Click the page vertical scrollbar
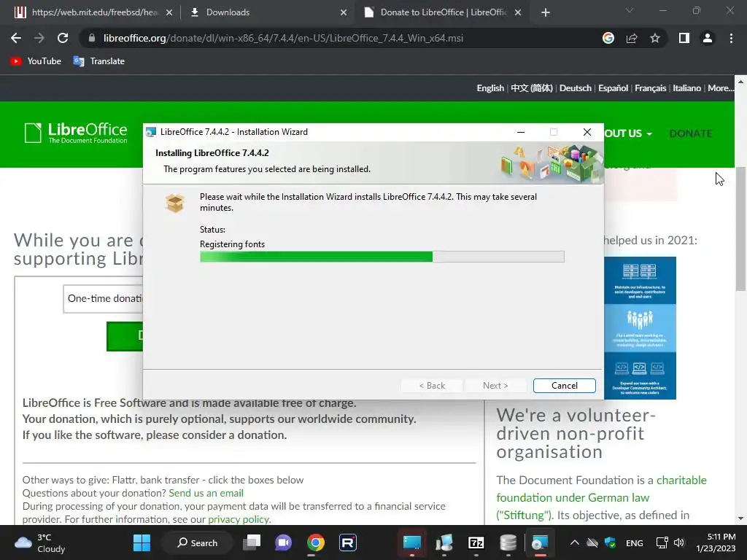Screen dimensions: 747x560 click(740, 228)
